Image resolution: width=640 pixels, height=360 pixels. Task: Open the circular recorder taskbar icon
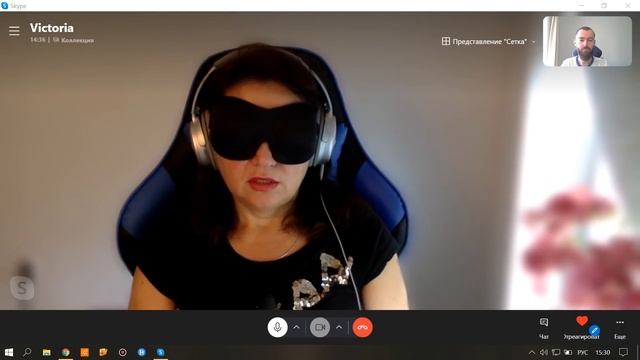click(x=122, y=352)
